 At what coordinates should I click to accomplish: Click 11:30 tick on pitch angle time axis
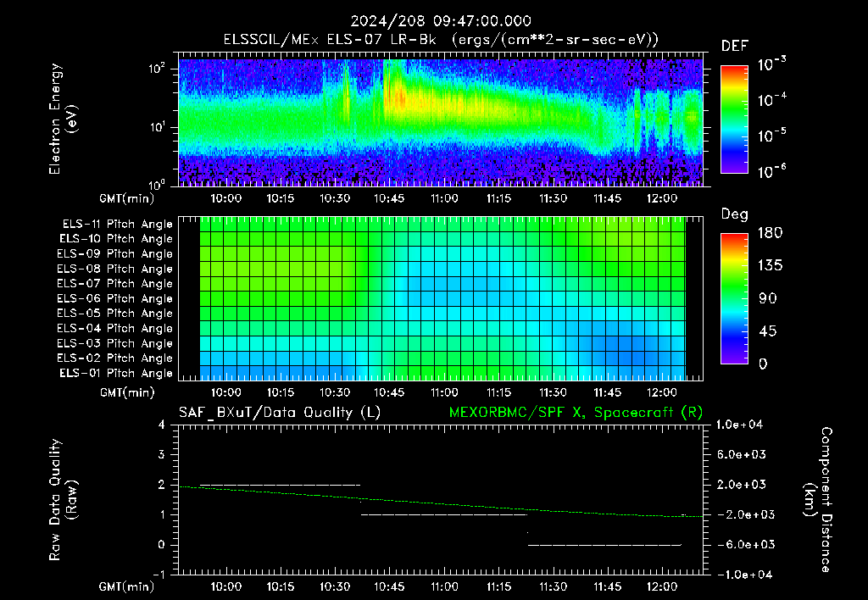(553, 392)
